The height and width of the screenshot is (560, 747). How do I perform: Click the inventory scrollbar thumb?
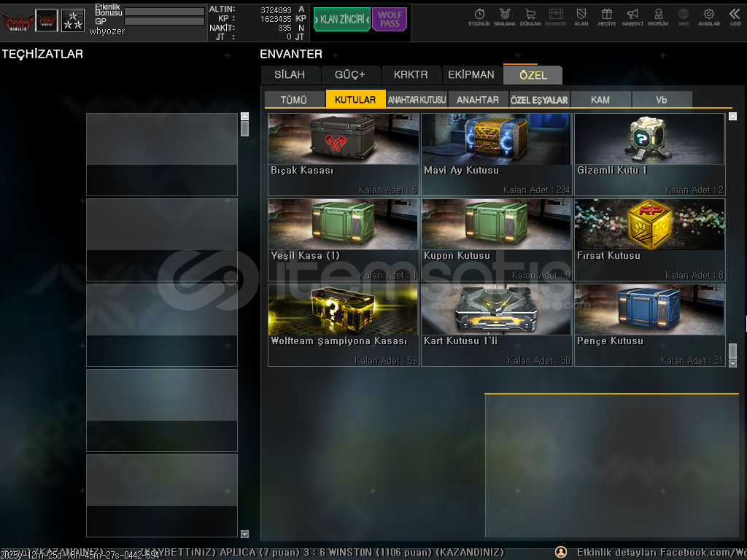pos(732,351)
